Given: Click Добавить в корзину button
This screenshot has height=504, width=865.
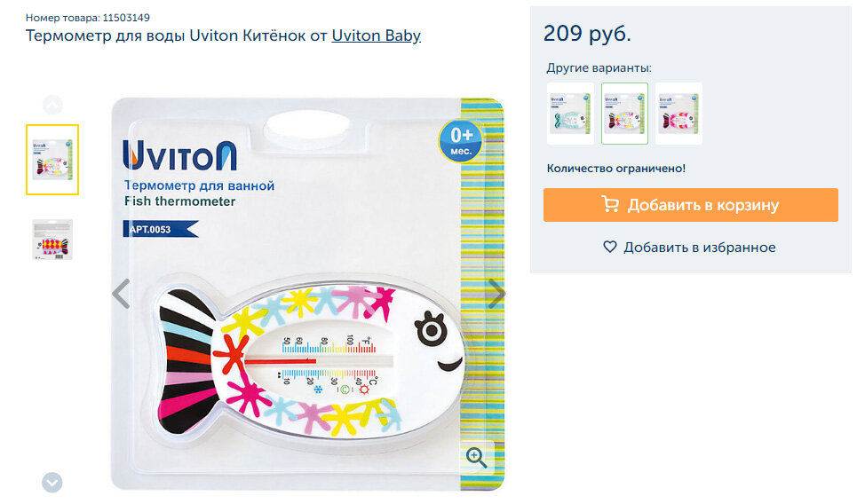Looking at the screenshot, I should point(691,205).
